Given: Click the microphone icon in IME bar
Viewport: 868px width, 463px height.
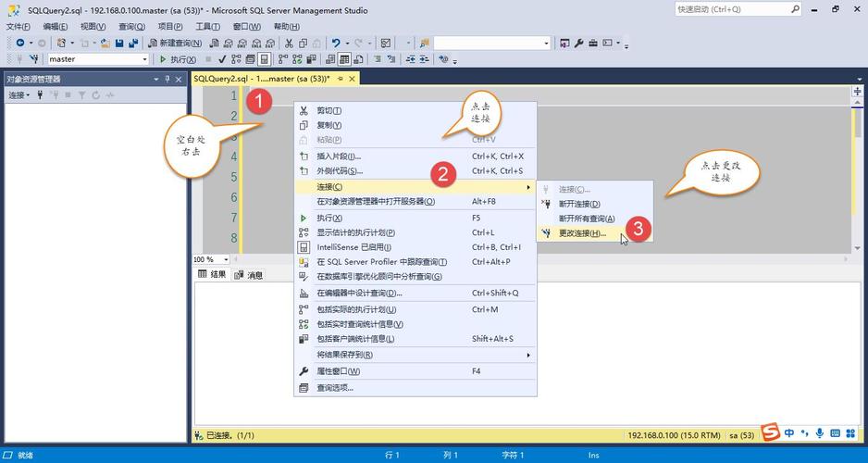Looking at the screenshot, I should [x=820, y=433].
